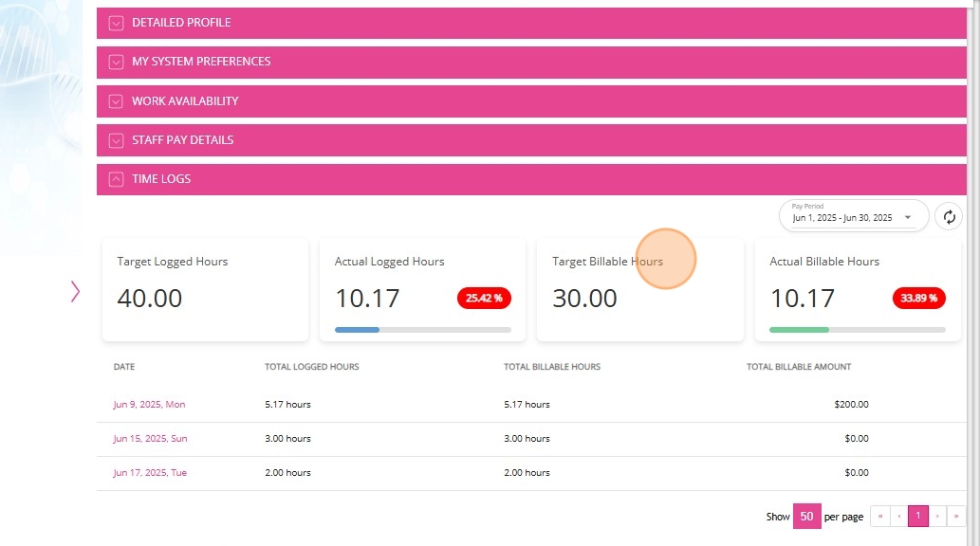Click the Actual Billable Hours progress bar

[x=857, y=330]
